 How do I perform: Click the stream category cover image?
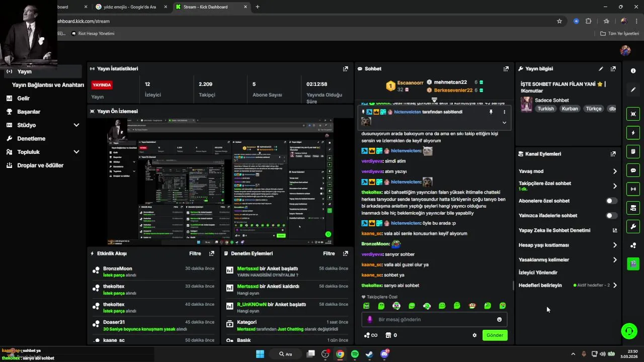click(x=526, y=104)
